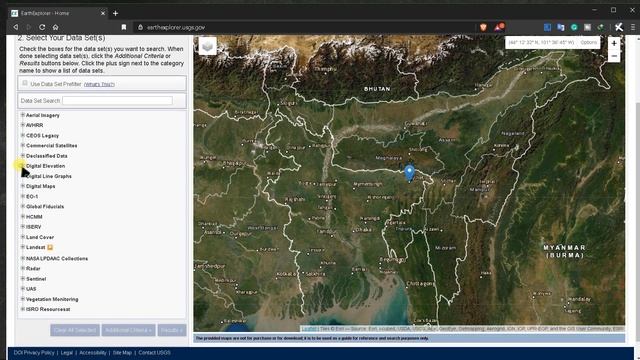This screenshot has height=360, width=640.
Task: Expand the Vegetation Monitoring category
Action: point(23,299)
